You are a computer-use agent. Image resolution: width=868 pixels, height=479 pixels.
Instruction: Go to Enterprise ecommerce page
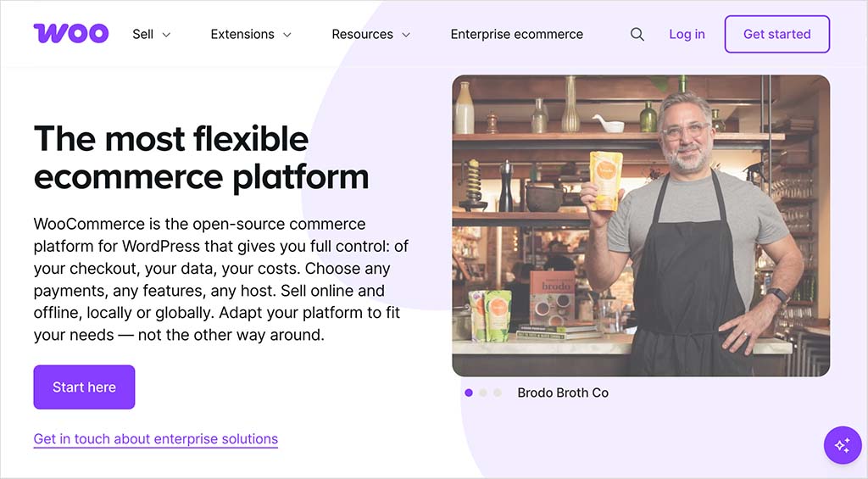coord(516,34)
